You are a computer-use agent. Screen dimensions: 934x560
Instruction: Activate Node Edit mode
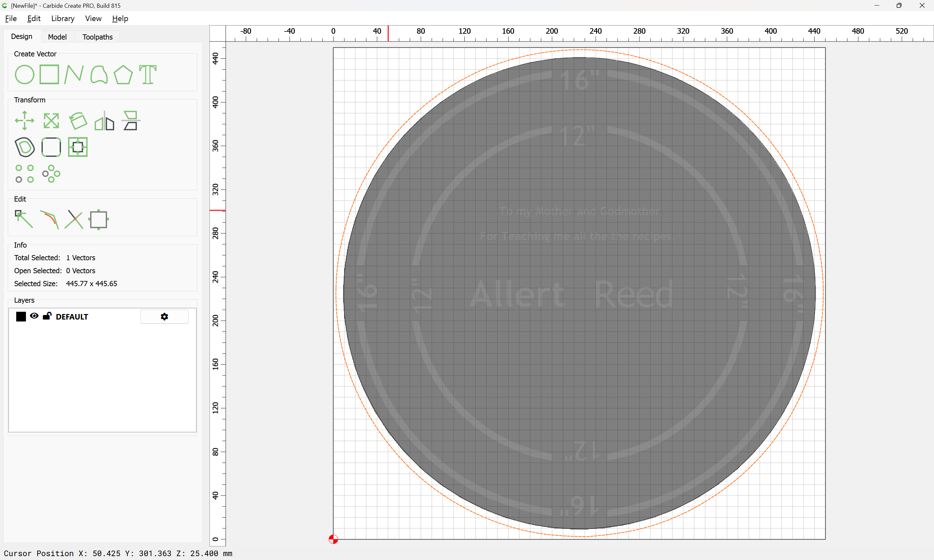pos(24,219)
